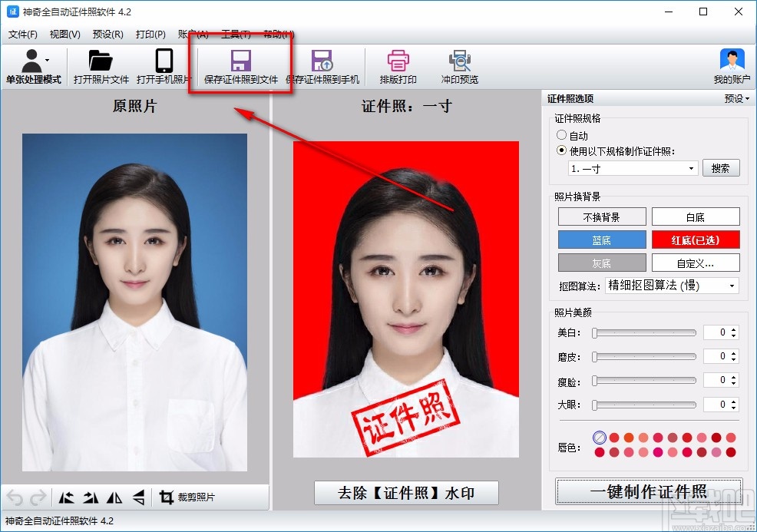The image size is (757, 532).
Task: Choose 红底(已选) red background
Action: tap(696, 240)
